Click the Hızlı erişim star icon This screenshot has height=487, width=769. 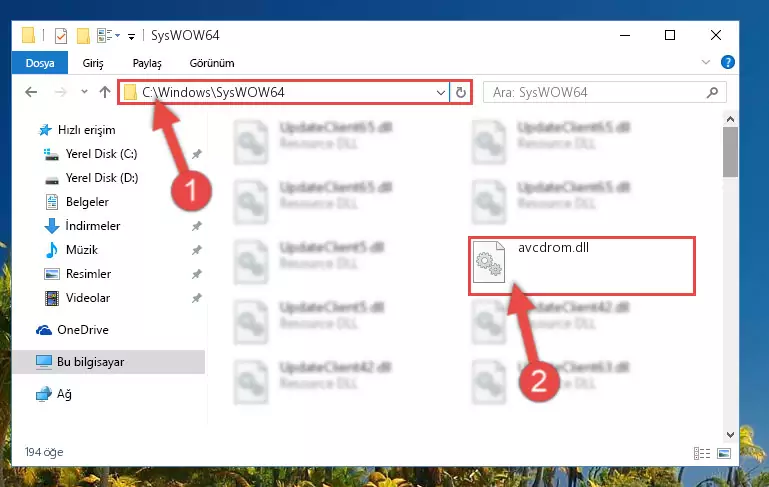[x=45, y=130]
